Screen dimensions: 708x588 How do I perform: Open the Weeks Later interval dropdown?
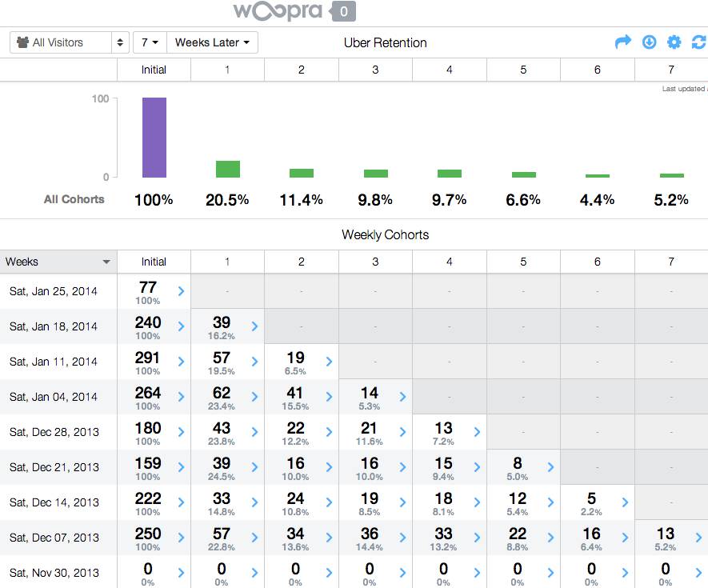212,42
